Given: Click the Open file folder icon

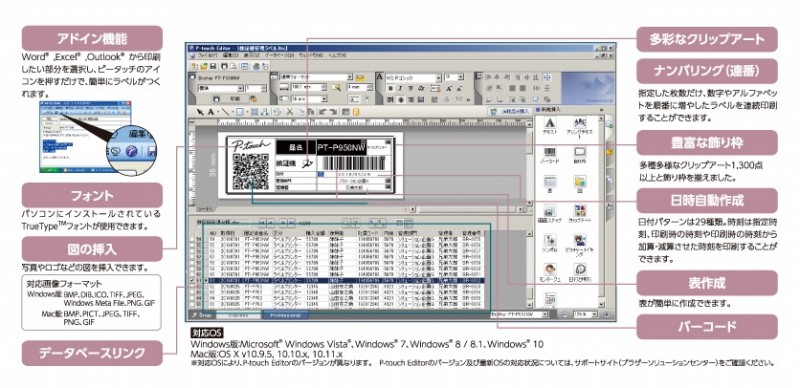Looking at the screenshot, I should pos(203,66).
